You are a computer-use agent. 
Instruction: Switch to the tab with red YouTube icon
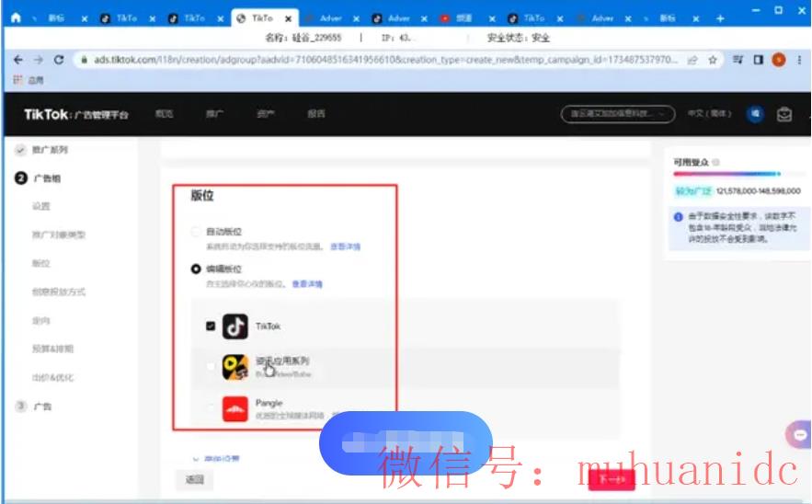[x=468, y=18]
